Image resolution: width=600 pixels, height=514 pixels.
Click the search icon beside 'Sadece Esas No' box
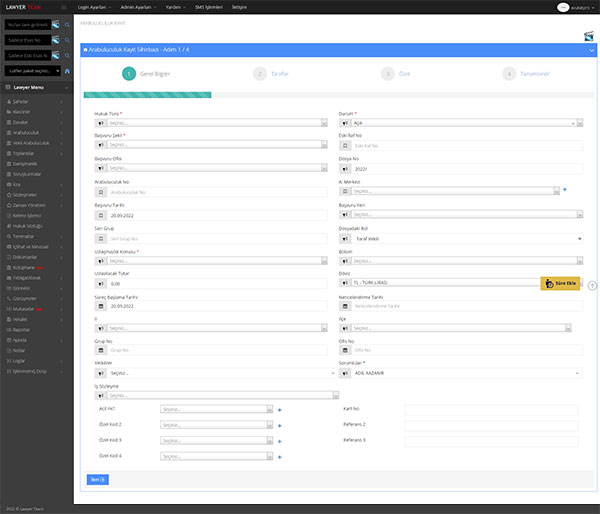[67, 40]
